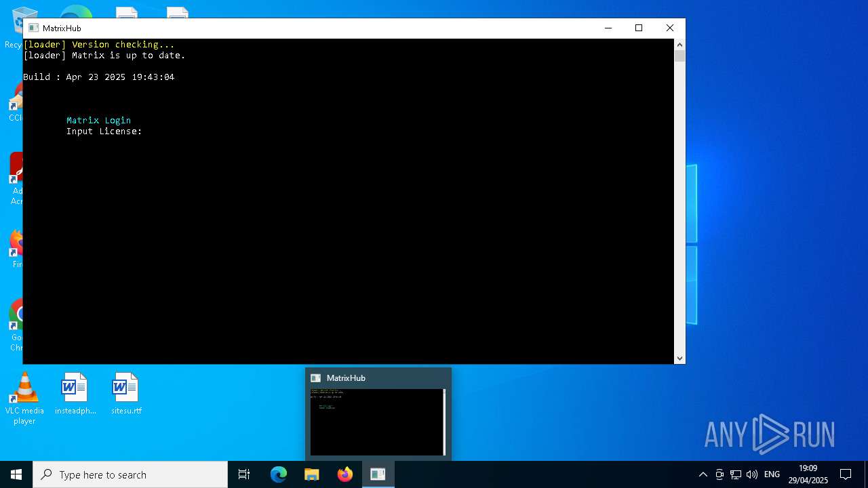This screenshot has height=488, width=868.
Task: Select the sitesu.rtf desktop file
Action: click(126, 394)
